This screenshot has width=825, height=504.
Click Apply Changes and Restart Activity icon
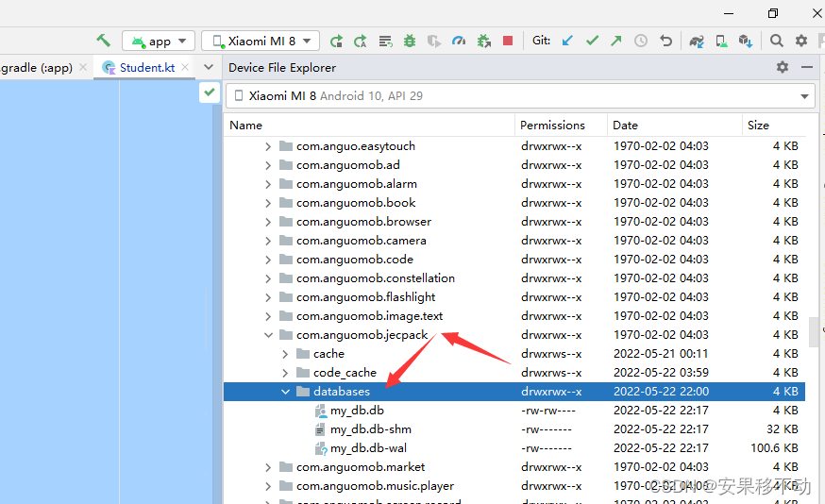coord(361,41)
